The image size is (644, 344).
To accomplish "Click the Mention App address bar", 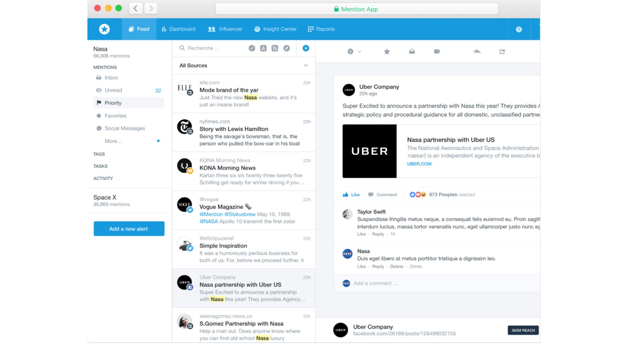I will [356, 9].
